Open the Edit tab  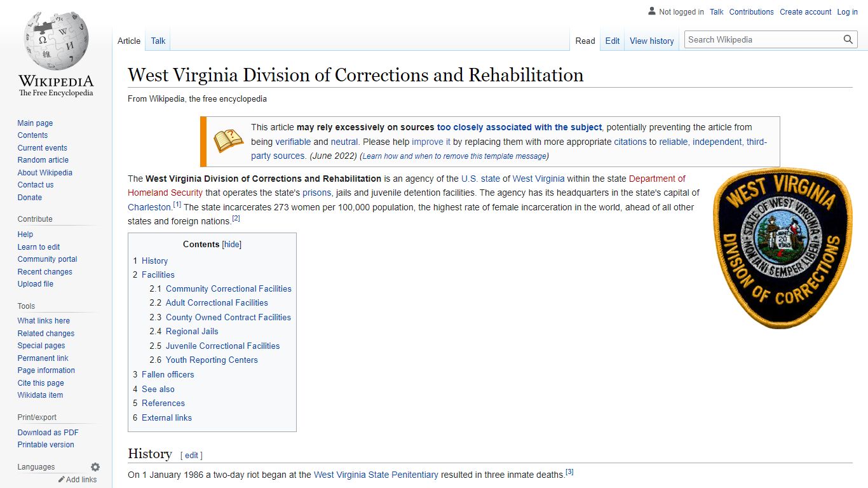coord(613,41)
